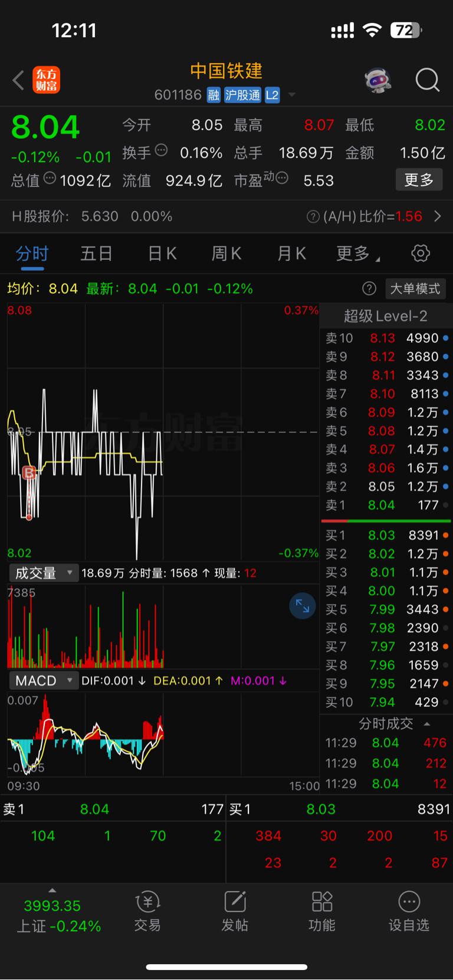
Task: Tap 11:29 trade with volume 476
Action: point(386,743)
